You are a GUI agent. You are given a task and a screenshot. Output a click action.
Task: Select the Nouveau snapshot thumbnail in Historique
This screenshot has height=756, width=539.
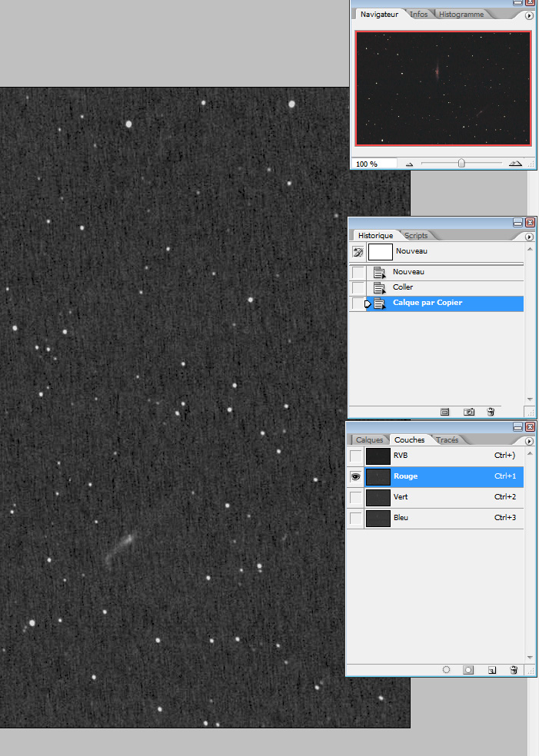pyautogui.click(x=381, y=252)
